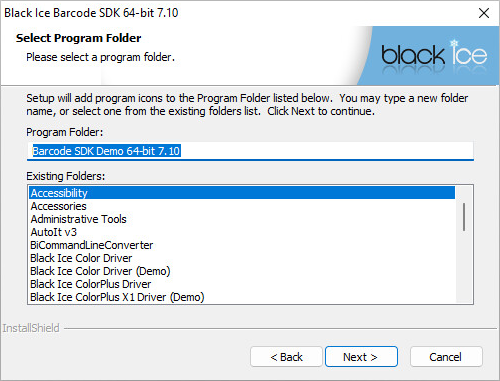The height and width of the screenshot is (381, 500).
Task: Click the window title bar text
Action: coord(91,13)
